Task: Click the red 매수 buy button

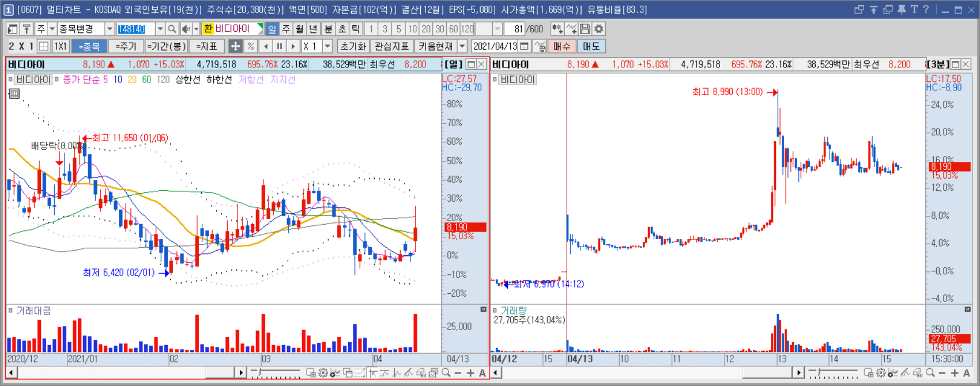Action: [x=562, y=46]
